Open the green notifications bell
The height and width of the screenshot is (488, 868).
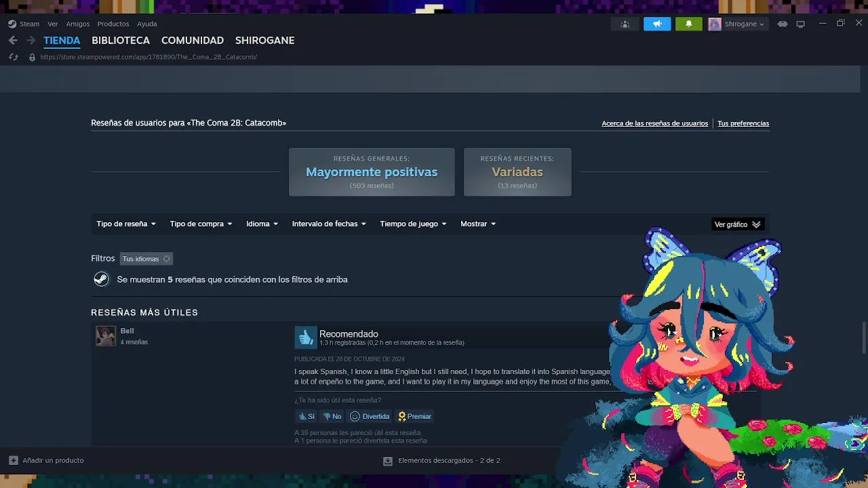point(689,24)
